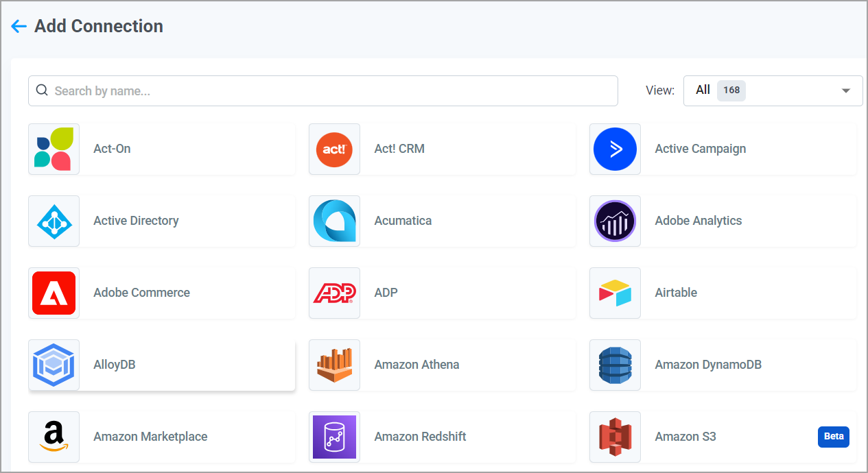Click the View: label

[660, 90]
